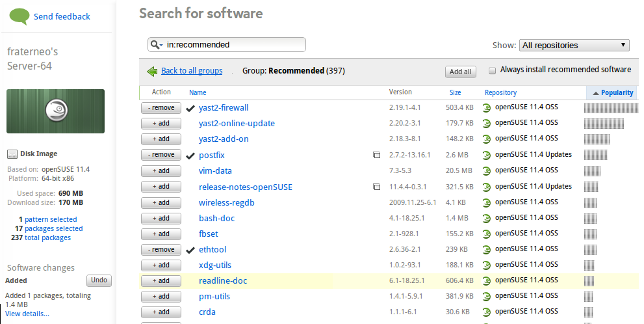The image size is (644, 324).
Task: Click the repo icon in fbset row
Action: (x=487, y=234)
